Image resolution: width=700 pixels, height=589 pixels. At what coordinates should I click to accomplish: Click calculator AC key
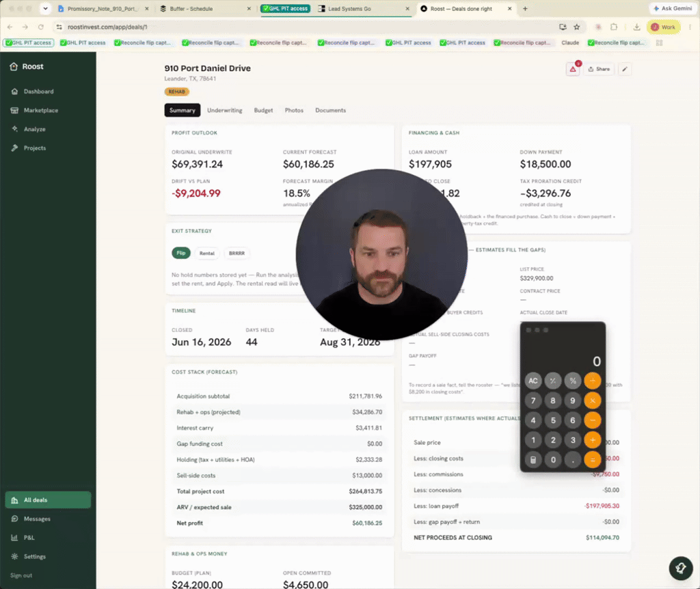click(x=533, y=381)
